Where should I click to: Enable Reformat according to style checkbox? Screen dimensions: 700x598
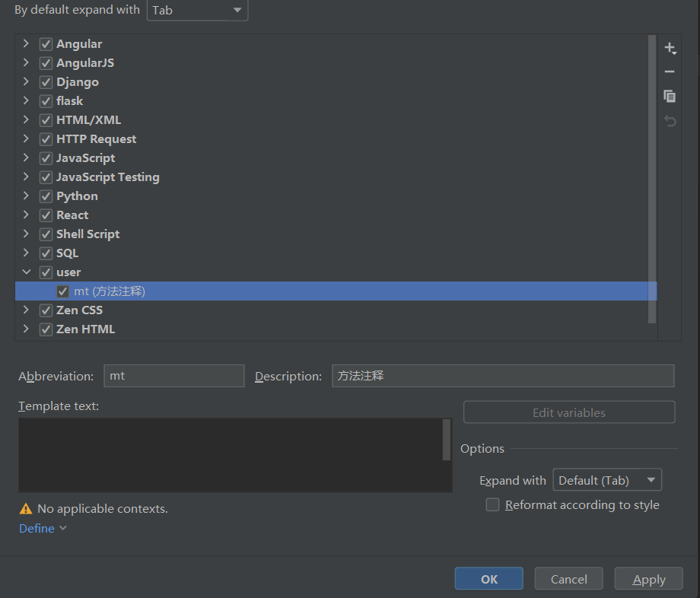pos(492,504)
